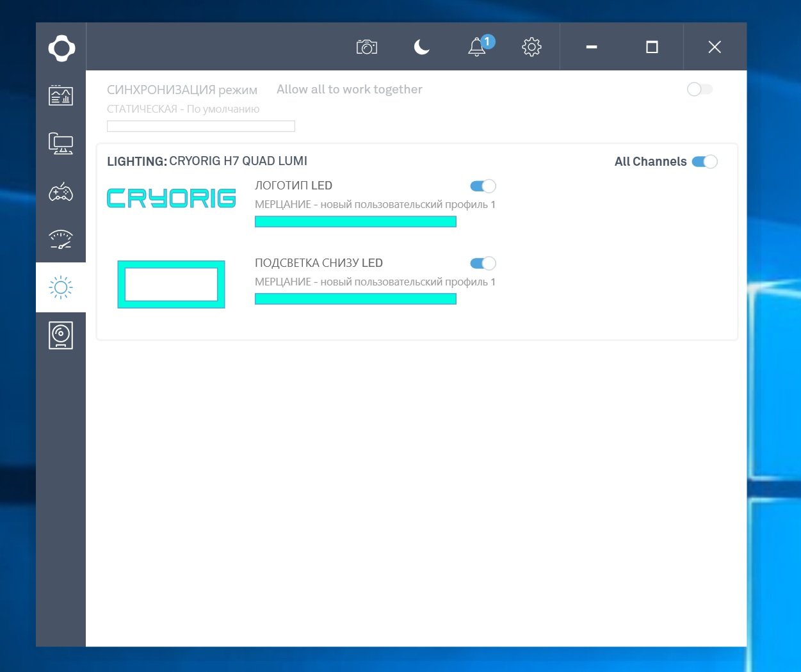The image size is (801, 672).
Task: Open the Games controller sidebar icon
Action: tap(61, 191)
